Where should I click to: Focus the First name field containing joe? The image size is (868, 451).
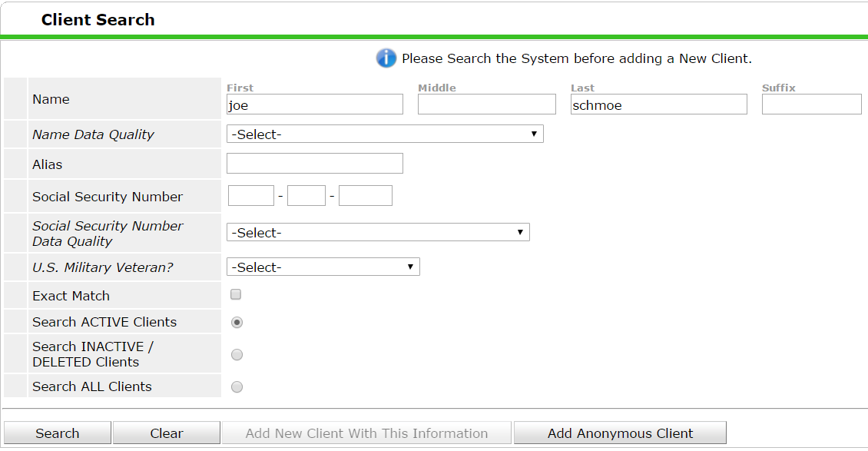coord(315,104)
